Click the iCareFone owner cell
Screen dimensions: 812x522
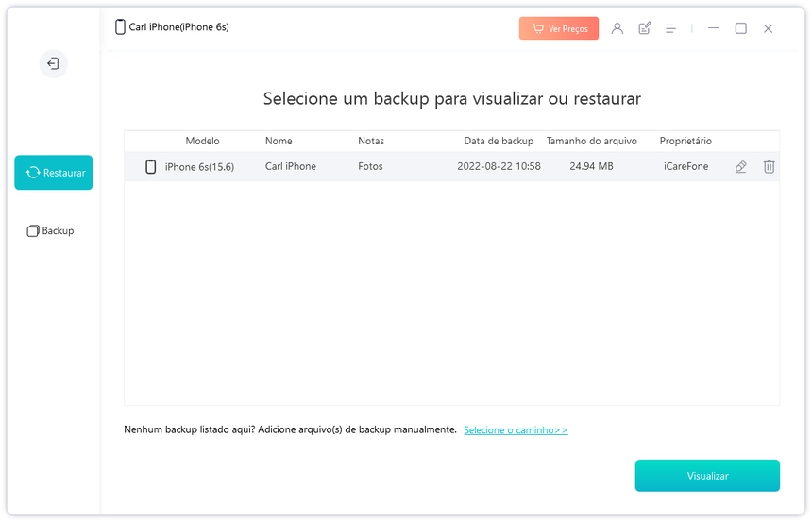(x=685, y=166)
